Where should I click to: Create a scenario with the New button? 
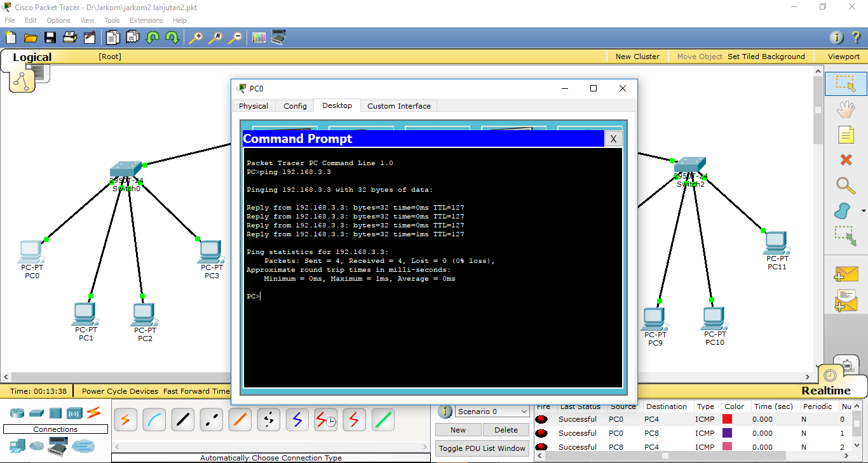click(x=458, y=430)
